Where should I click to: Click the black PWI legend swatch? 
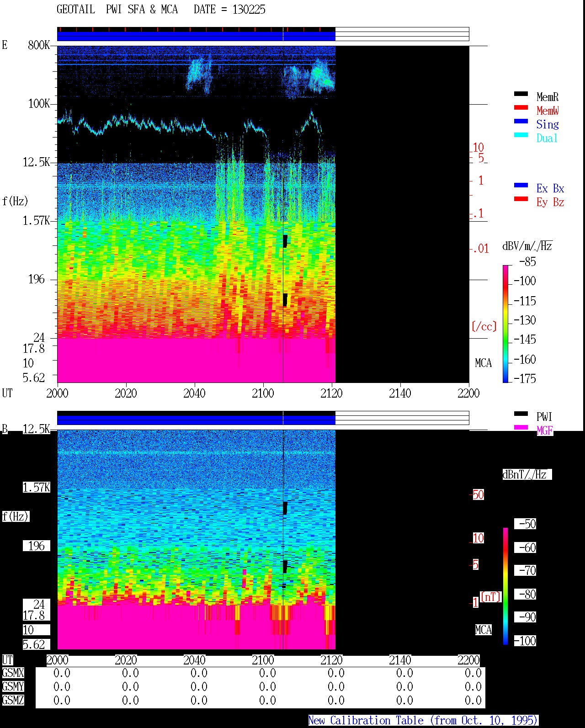521,414
